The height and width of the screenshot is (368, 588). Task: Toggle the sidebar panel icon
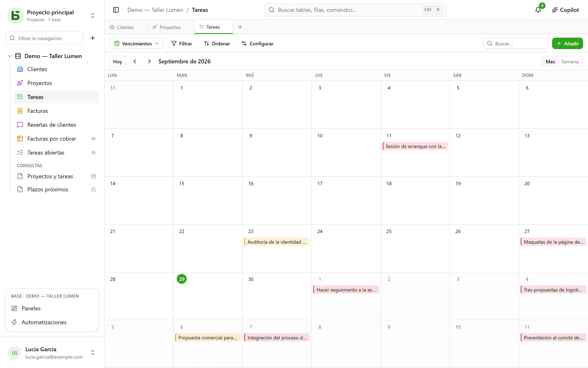116,10
